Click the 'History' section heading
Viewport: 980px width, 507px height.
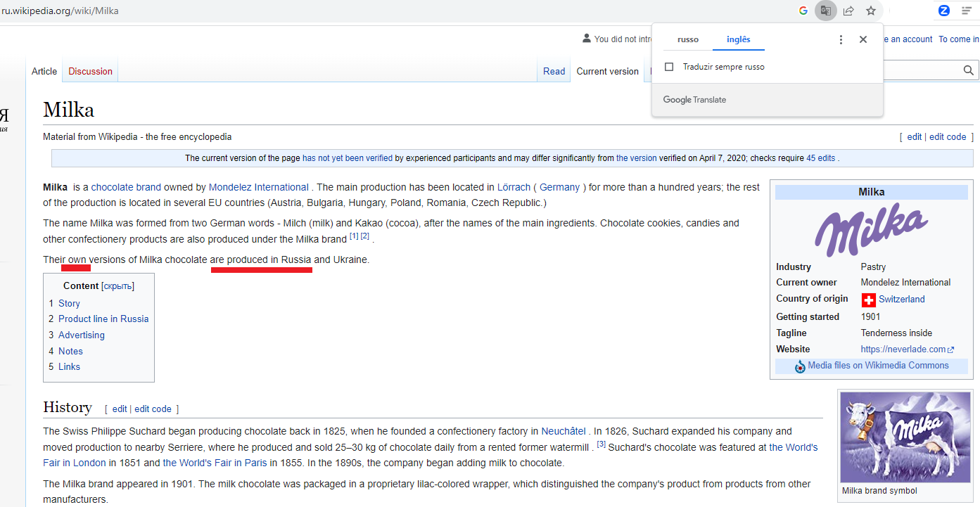[x=68, y=408]
